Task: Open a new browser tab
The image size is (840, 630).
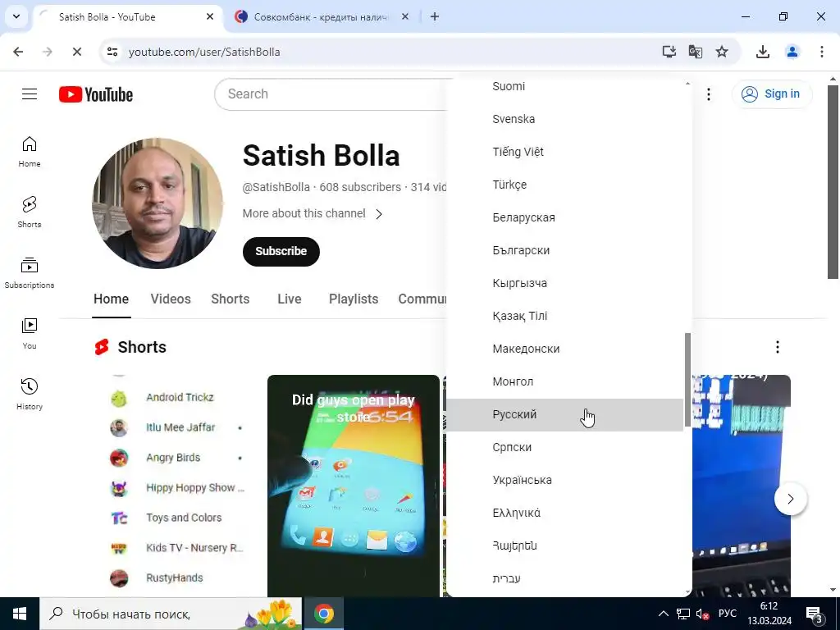Action: point(435,16)
